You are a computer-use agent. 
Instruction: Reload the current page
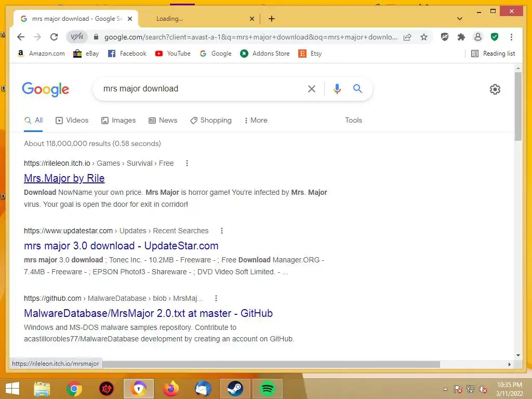pyautogui.click(x=54, y=37)
